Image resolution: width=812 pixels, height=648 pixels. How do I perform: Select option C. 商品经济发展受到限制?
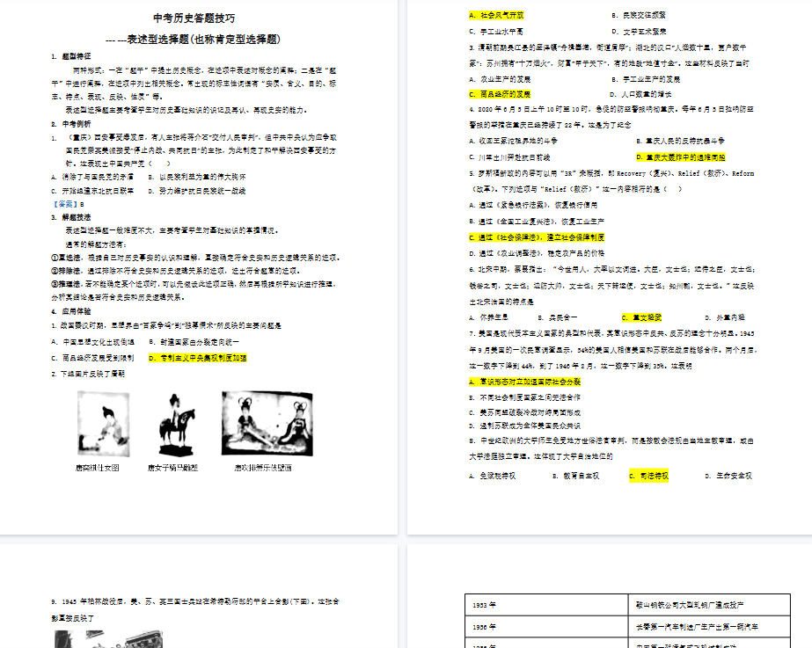point(92,358)
